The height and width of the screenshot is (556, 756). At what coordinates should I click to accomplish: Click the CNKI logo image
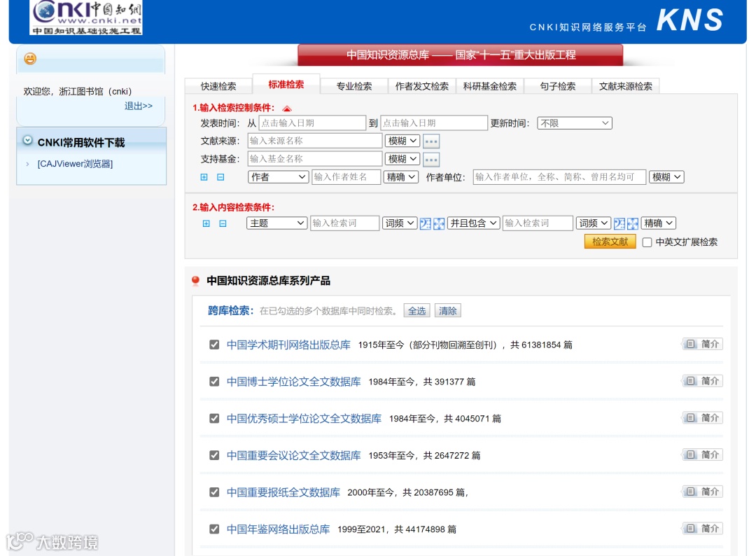pos(86,18)
